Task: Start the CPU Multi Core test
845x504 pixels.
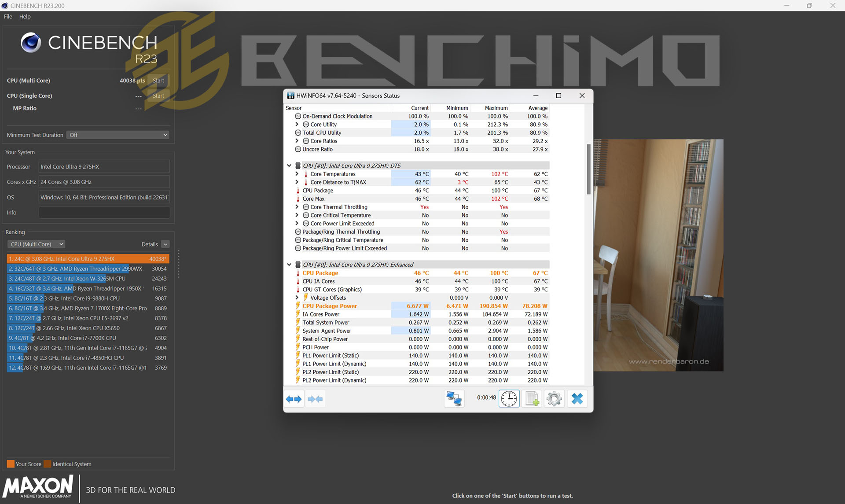Action: pyautogui.click(x=158, y=81)
